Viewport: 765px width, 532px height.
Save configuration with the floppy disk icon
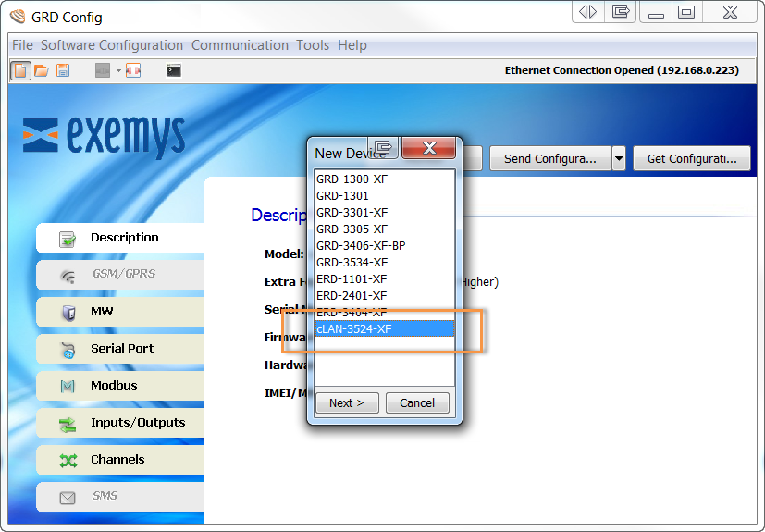(63, 70)
